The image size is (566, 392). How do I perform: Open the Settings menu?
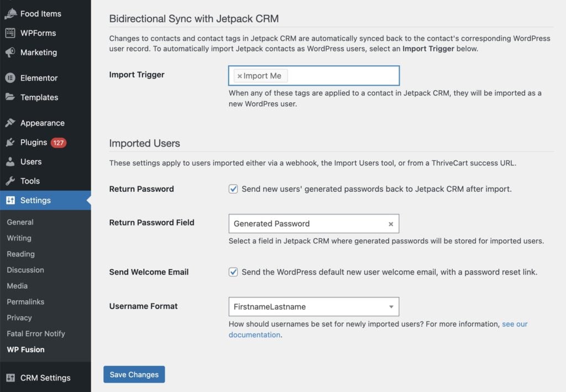pyautogui.click(x=45, y=200)
